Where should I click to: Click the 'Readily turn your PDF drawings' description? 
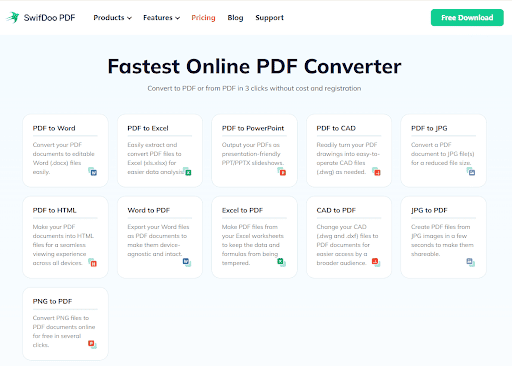348,158
